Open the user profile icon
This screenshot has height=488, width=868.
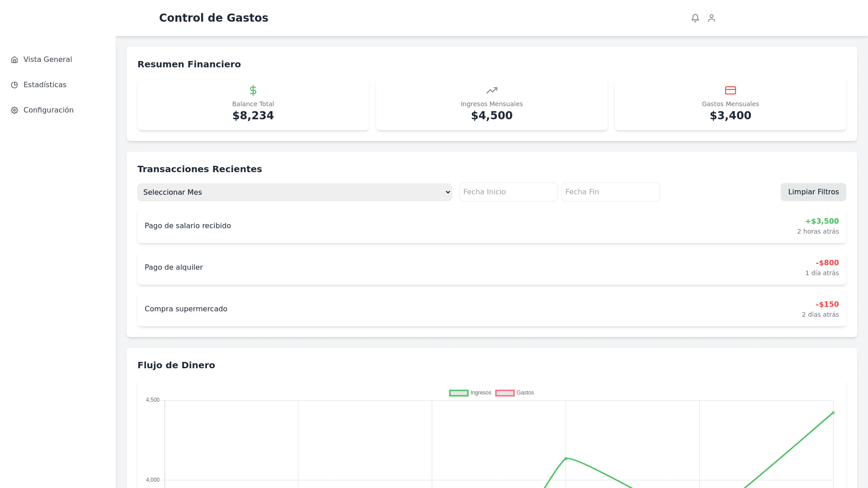pyautogui.click(x=712, y=18)
